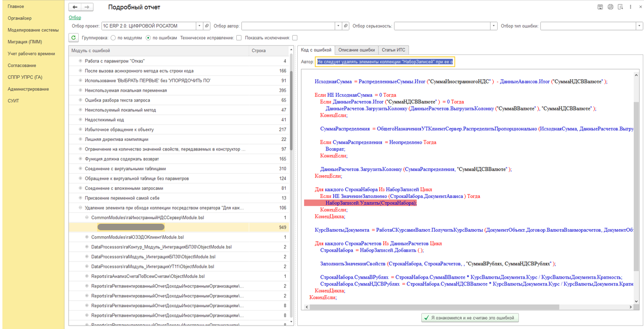This screenshot has width=644, height=329.
Task: Open the three-dots more menu
Action: pos(630,7)
